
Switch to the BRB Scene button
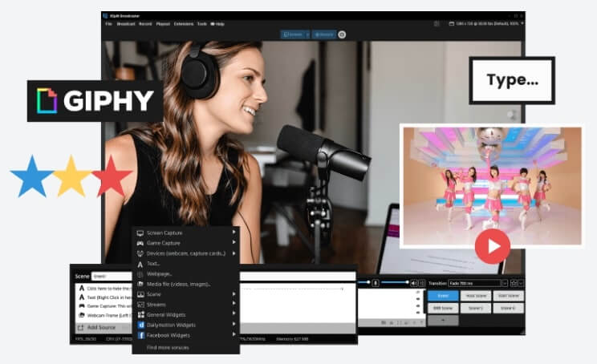443,308
